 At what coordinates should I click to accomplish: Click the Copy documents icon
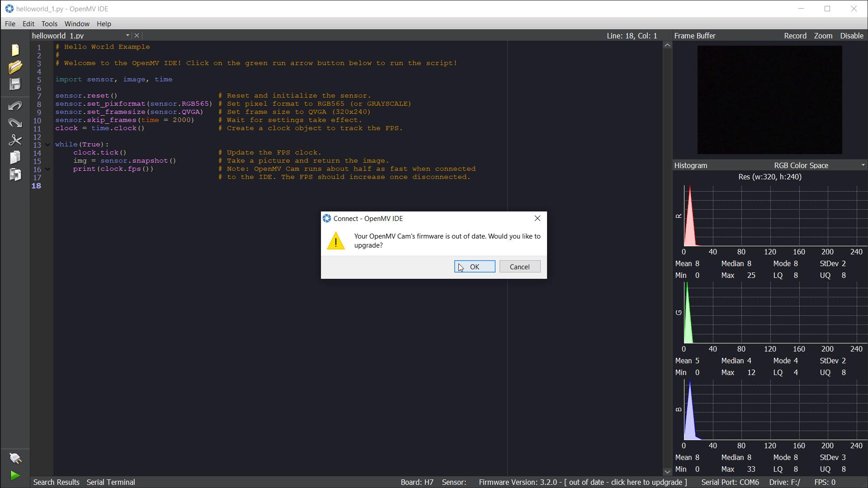[x=15, y=157]
